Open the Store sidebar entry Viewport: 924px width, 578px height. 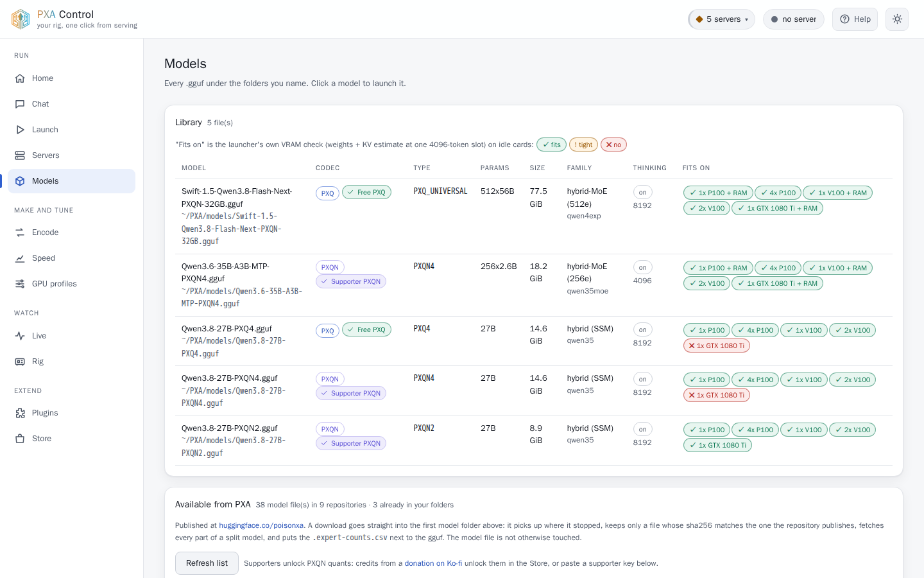click(71, 439)
